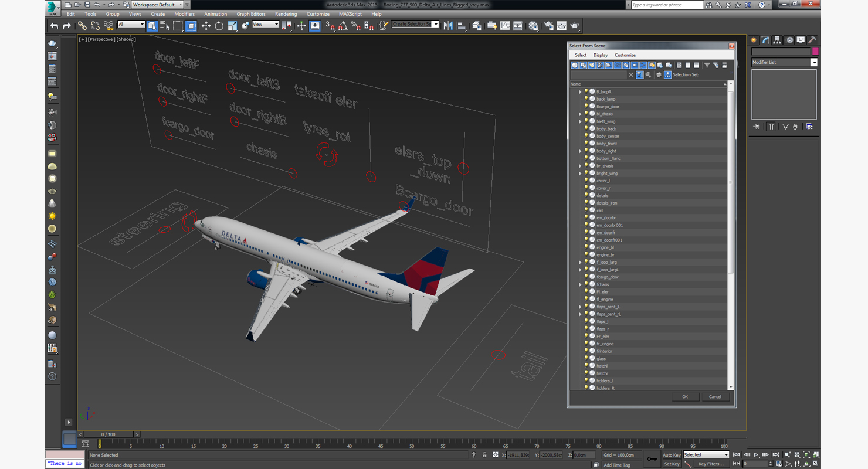Open Select by Name from main toolbar

click(165, 26)
